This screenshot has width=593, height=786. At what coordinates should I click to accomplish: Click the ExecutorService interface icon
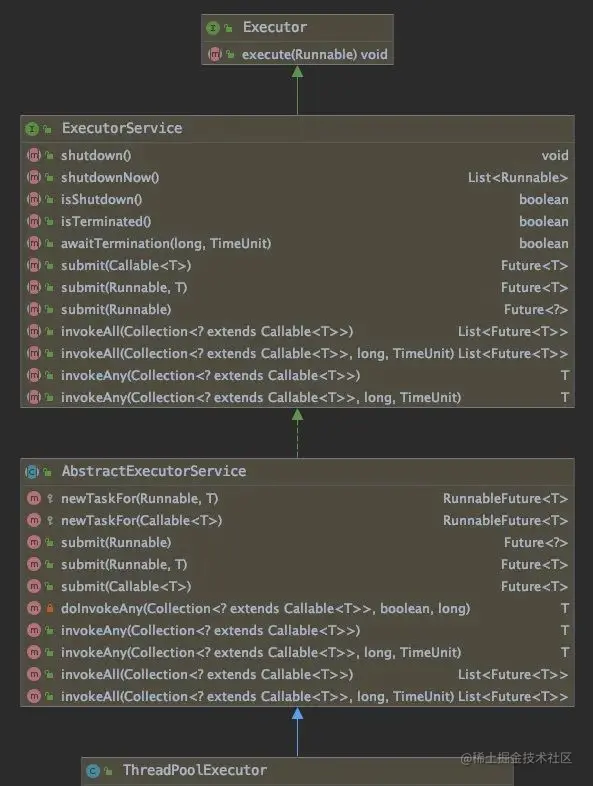pos(32,129)
